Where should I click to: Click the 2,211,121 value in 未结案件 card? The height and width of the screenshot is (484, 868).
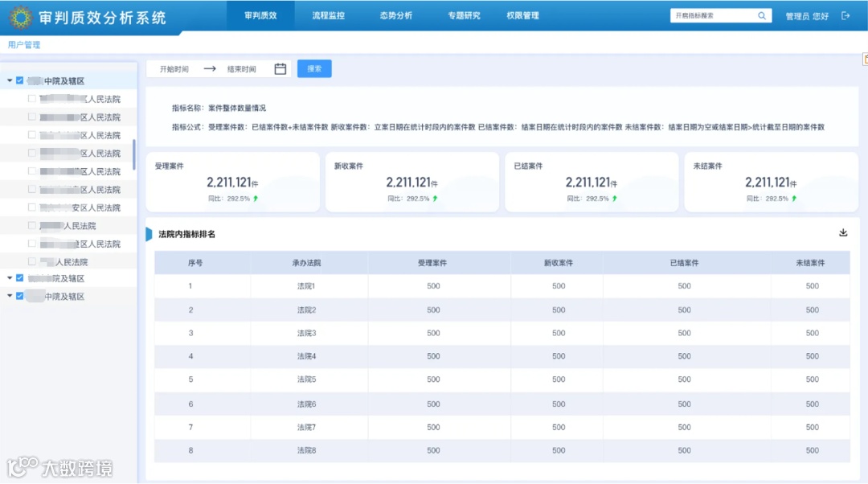[768, 183]
